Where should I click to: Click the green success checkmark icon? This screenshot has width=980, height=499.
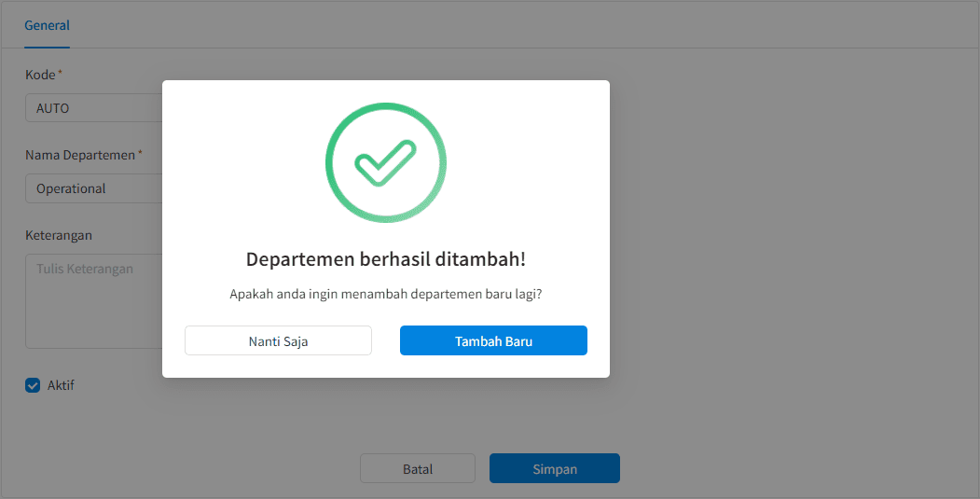pyautogui.click(x=386, y=163)
